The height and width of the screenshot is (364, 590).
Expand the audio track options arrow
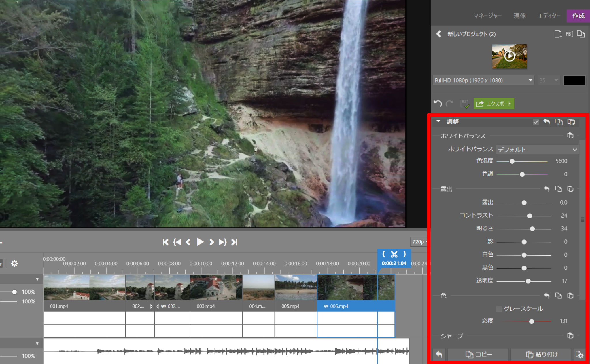(x=37, y=344)
